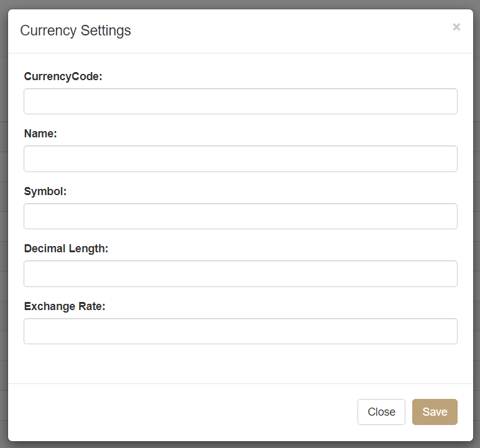
Task: Click the CurrencyCode input field
Action: pyautogui.click(x=240, y=101)
